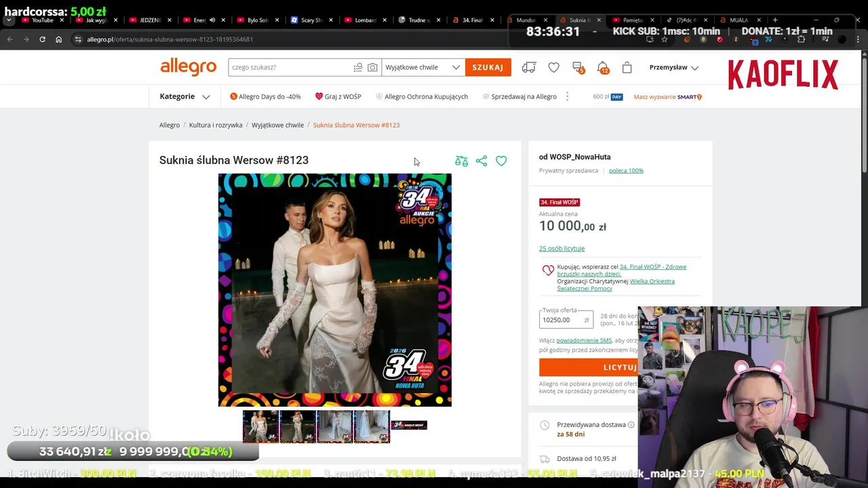This screenshot has height=488, width=868.
Task: Select the second dress thumbnail
Action: (x=298, y=426)
